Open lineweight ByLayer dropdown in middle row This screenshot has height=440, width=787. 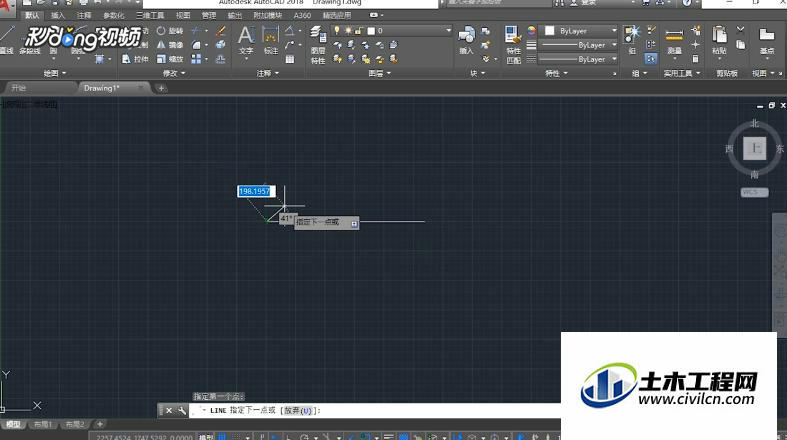(579, 45)
